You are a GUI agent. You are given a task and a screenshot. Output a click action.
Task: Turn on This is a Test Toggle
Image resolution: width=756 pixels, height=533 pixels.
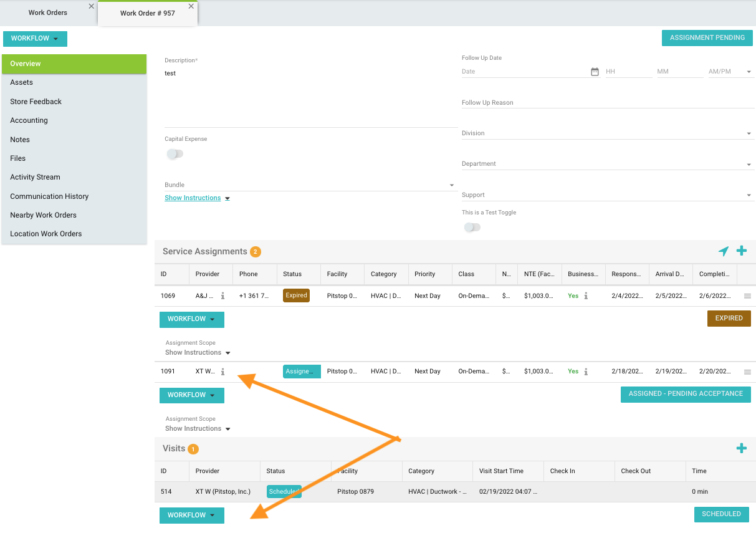[472, 228]
